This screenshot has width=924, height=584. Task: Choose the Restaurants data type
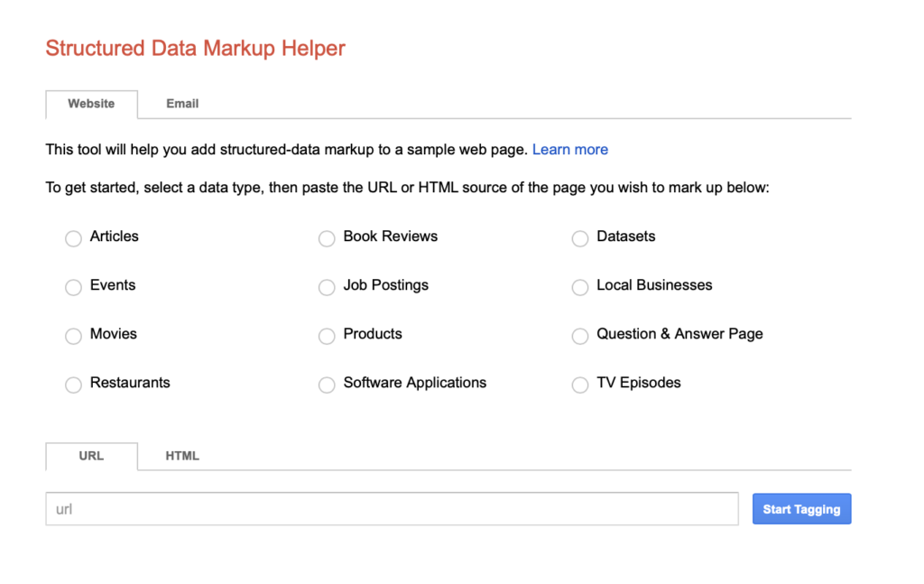73,385
